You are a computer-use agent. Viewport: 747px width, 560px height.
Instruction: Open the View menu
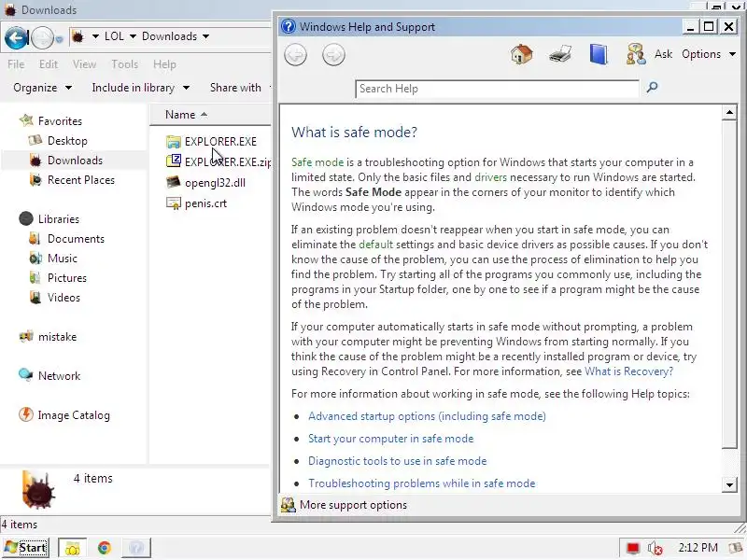[84, 64]
